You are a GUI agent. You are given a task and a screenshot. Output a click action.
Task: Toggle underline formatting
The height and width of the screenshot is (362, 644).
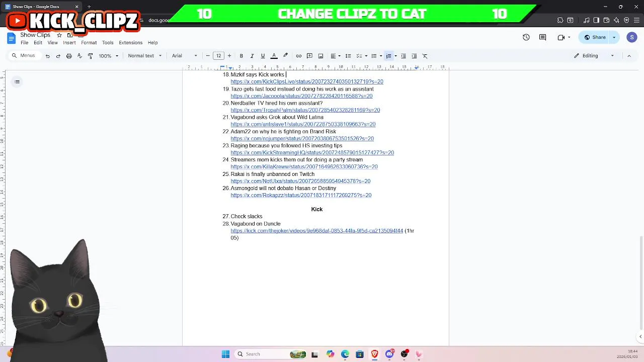click(x=263, y=56)
